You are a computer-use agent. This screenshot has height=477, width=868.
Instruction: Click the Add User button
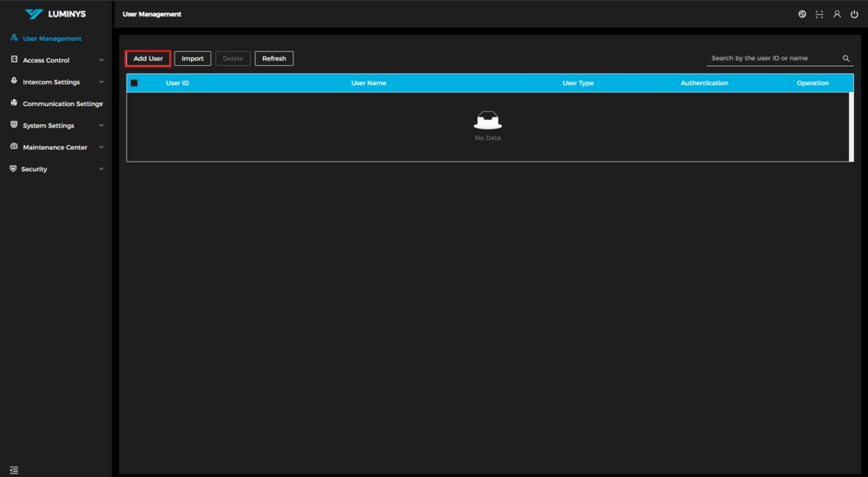coord(148,58)
